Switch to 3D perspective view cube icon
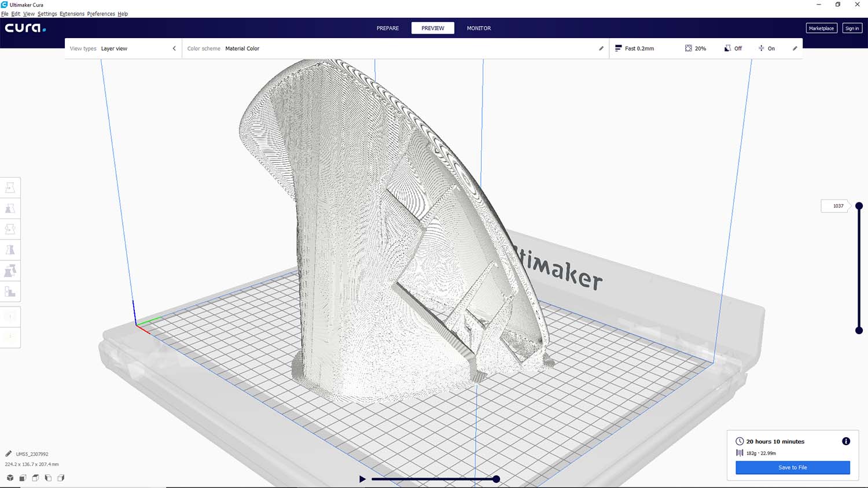Image resolution: width=868 pixels, height=488 pixels. tap(10, 478)
